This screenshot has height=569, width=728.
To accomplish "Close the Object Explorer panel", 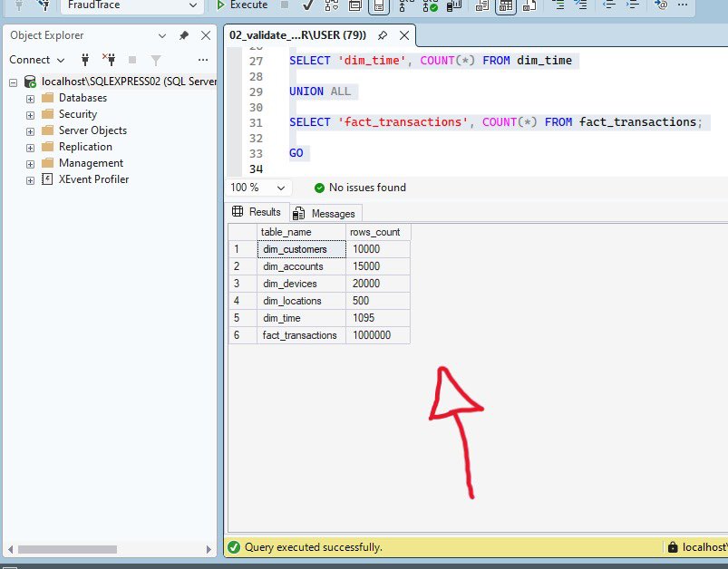I will [x=206, y=35].
